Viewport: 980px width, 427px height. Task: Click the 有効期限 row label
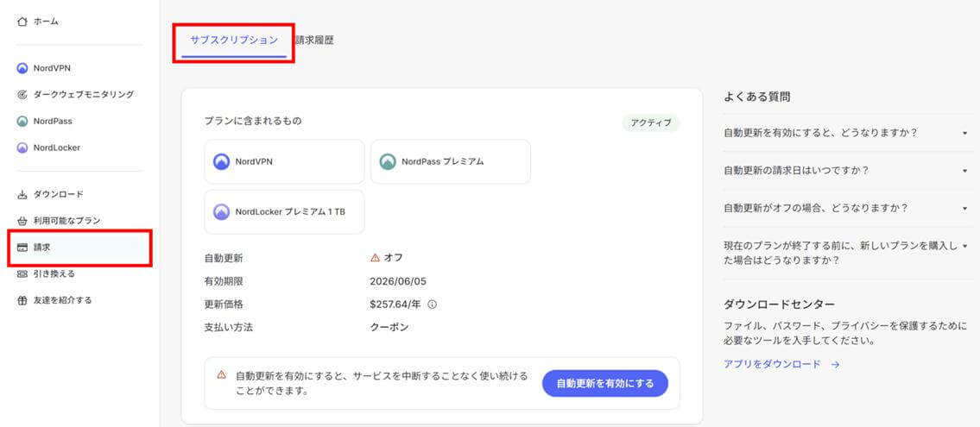(x=224, y=281)
